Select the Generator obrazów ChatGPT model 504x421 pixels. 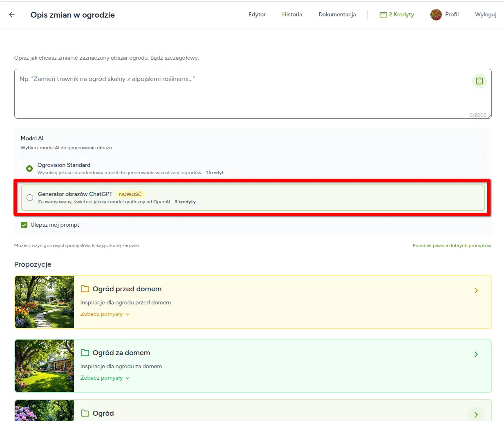click(29, 197)
